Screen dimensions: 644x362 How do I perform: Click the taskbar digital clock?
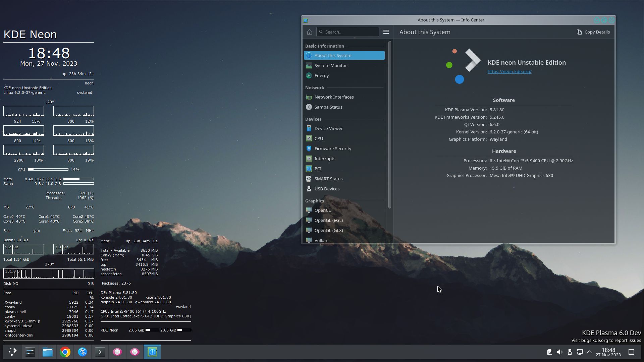tap(608, 352)
